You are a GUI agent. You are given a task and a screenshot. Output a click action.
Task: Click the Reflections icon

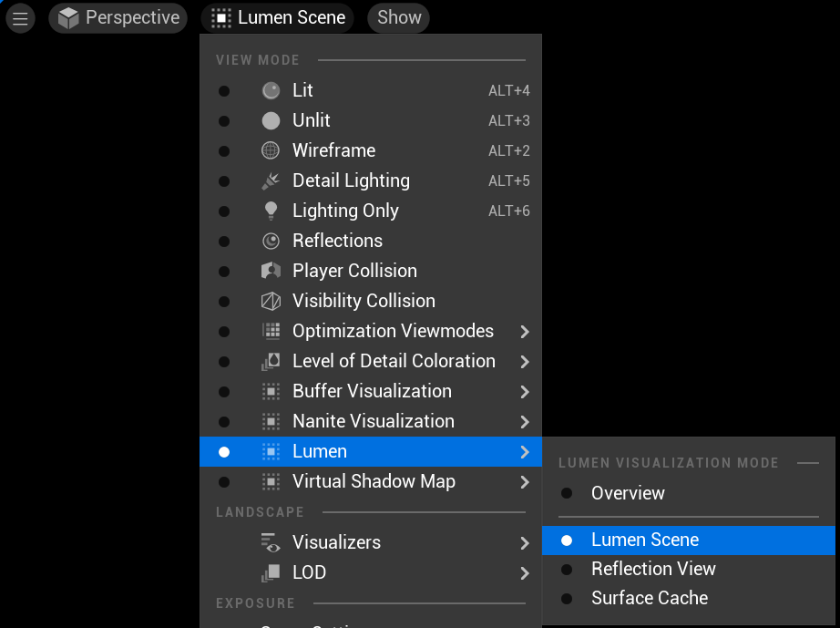point(271,241)
